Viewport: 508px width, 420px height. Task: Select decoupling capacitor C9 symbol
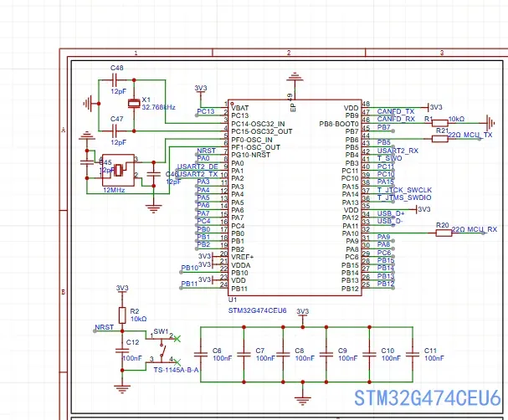(326, 355)
